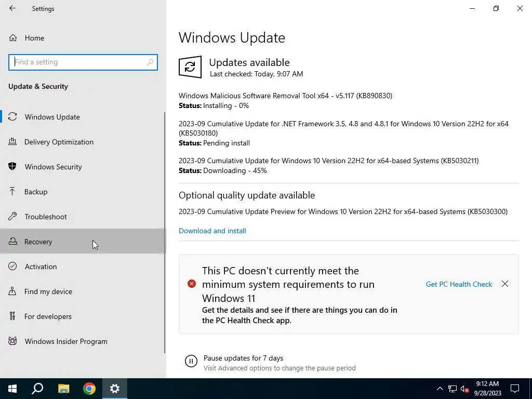Click Pause updates for 7 days
Screen dimensions: 532x399
click(x=243, y=358)
